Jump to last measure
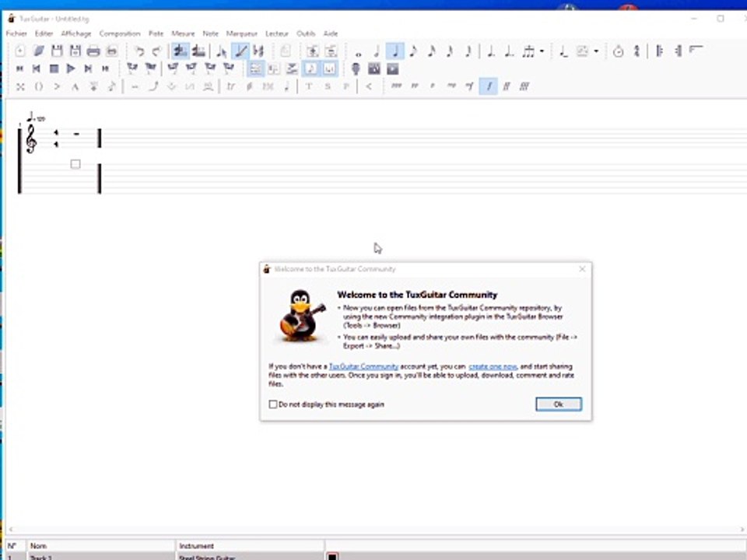The width and height of the screenshot is (747, 560). pos(105,69)
